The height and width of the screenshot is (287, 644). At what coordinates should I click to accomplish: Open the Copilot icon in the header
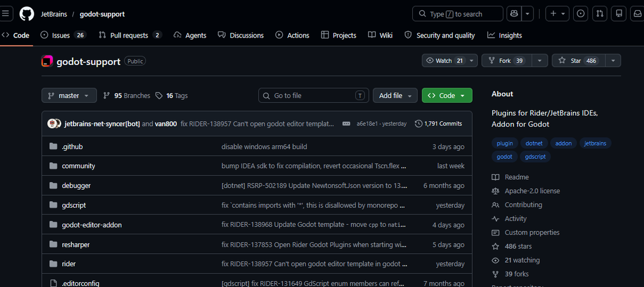pos(514,14)
